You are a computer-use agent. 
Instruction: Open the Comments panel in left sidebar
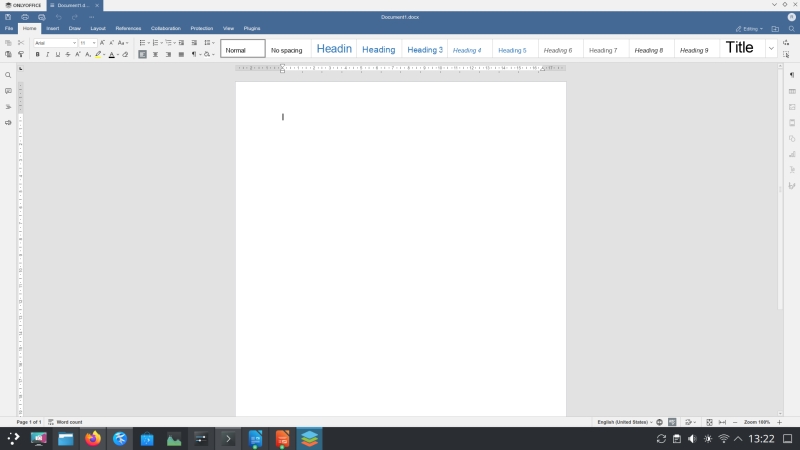(8, 91)
